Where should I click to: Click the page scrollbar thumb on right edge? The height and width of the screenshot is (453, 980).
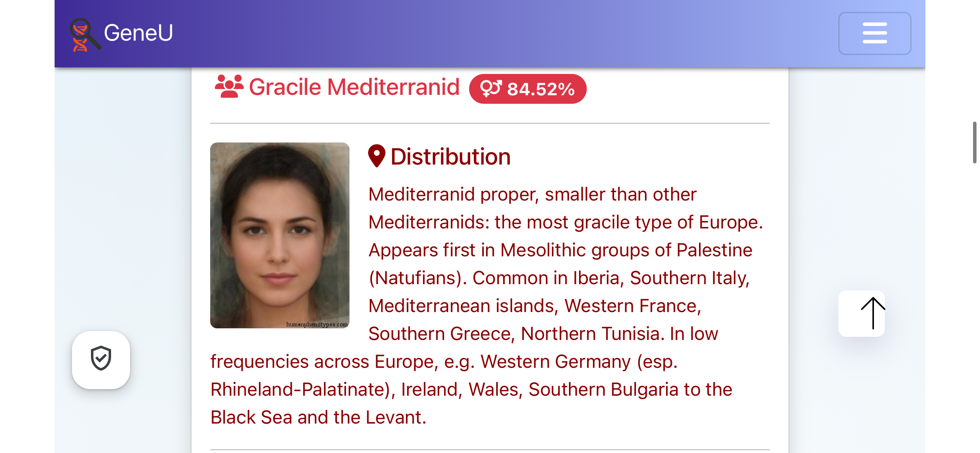[x=975, y=142]
